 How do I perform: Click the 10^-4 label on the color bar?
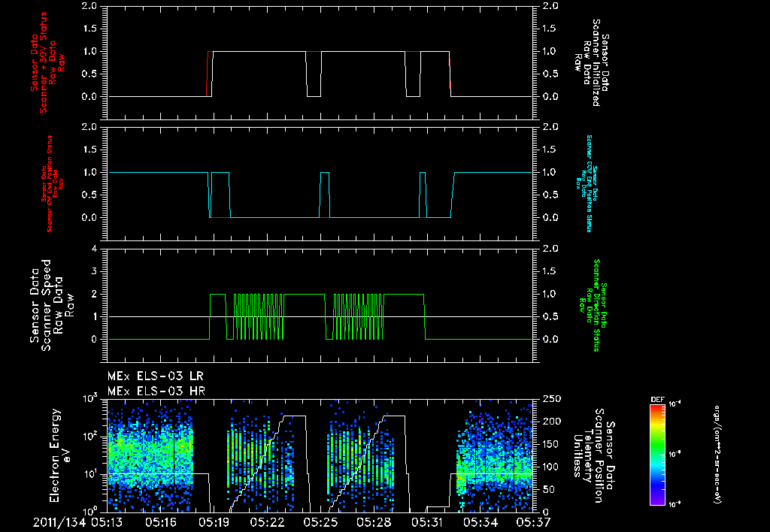[675, 404]
